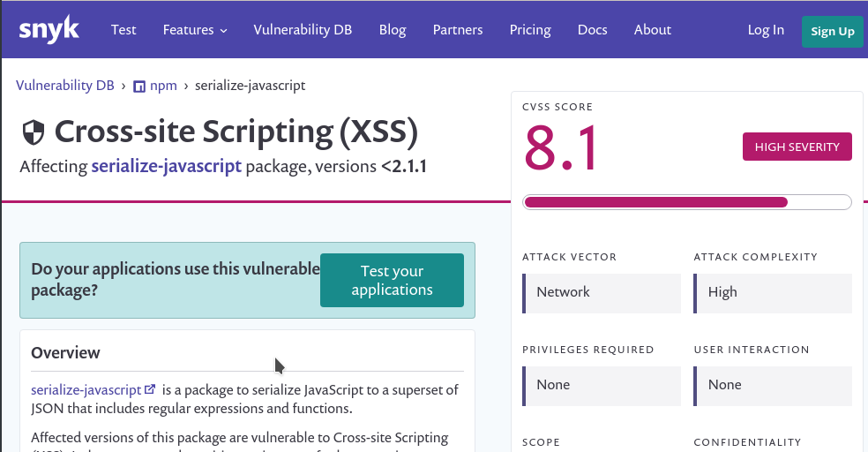Click the shield icon beside the title

pyautogui.click(x=34, y=133)
